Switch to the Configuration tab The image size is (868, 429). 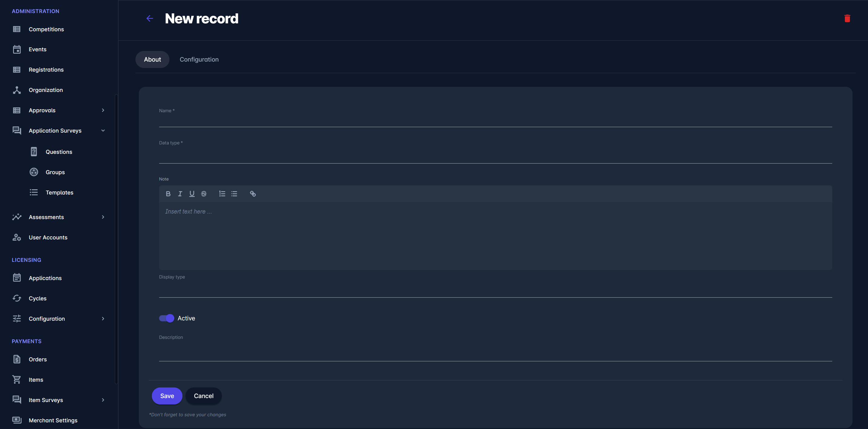pos(199,60)
